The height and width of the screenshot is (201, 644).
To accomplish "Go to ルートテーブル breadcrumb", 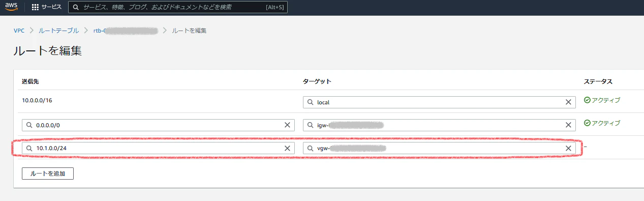I will (58, 31).
